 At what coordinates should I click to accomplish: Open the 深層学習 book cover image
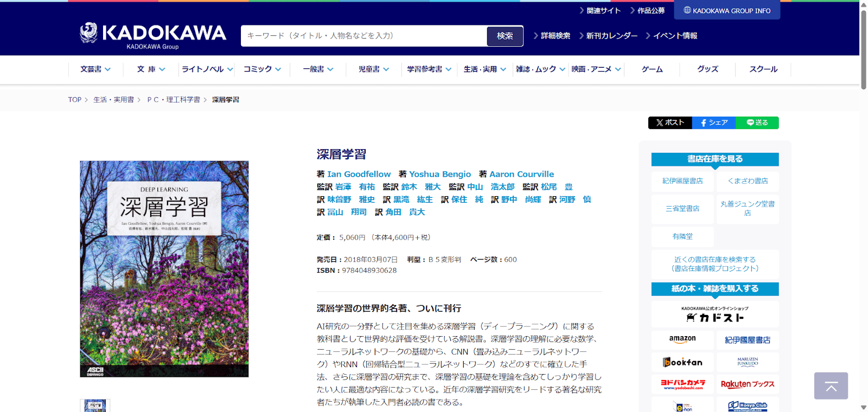point(164,269)
